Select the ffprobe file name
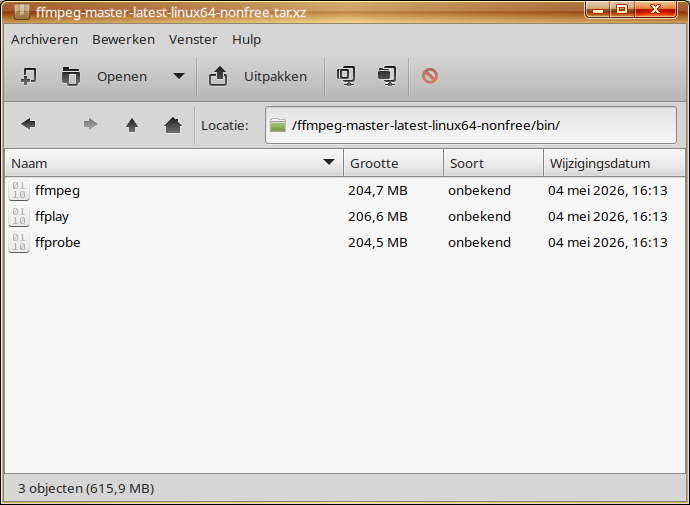Screen dimensions: 690x505 tap(58, 242)
